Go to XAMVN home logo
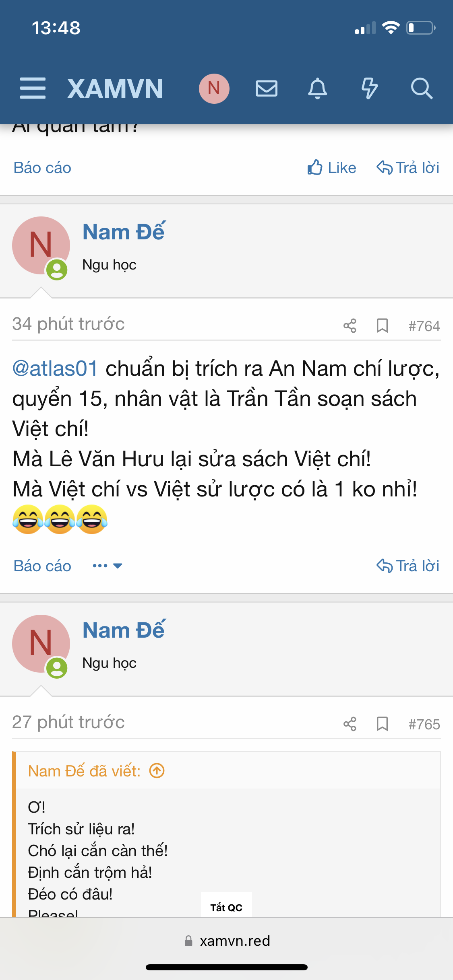Image resolution: width=453 pixels, height=980 pixels. [115, 89]
